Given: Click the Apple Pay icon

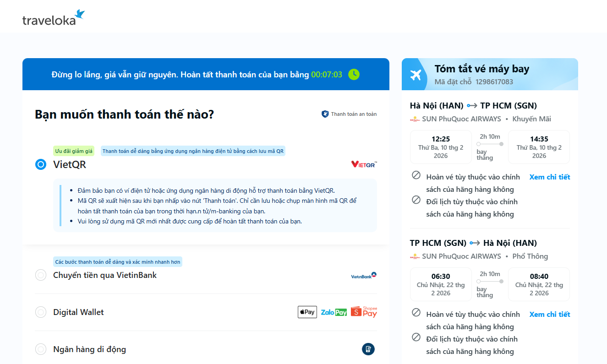Looking at the screenshot, I should tap(307, 312).
